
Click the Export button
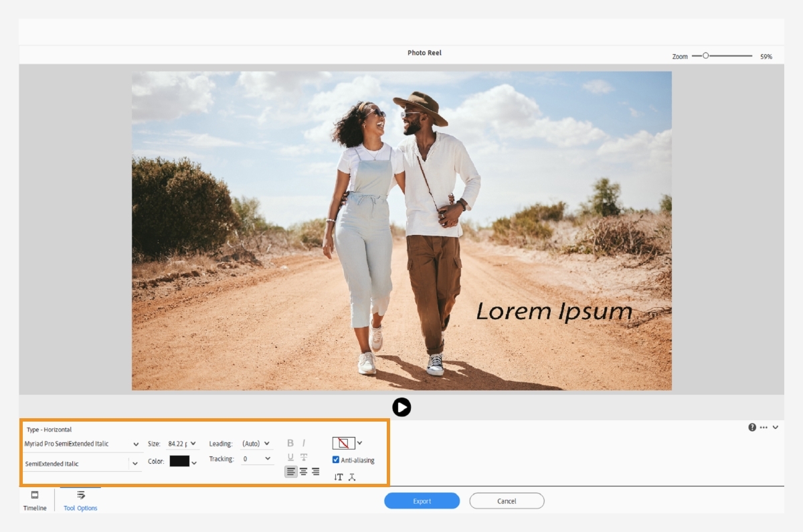point(422,501)
